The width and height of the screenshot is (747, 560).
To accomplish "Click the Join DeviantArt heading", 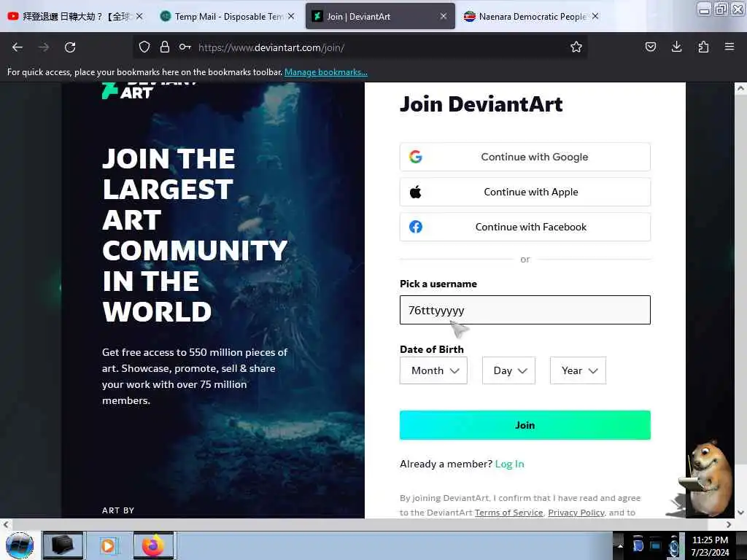I will (x=481, y=104).
